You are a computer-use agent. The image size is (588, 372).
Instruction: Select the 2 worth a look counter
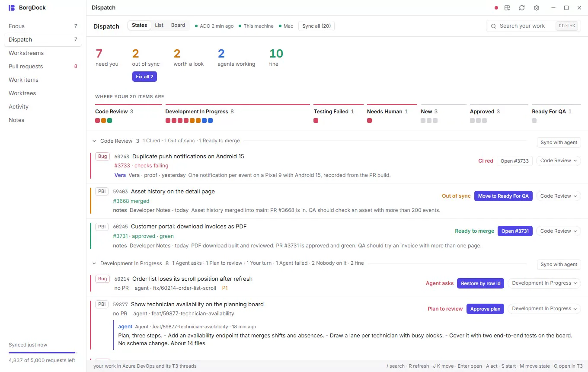pyautogui.click(x=189, y=58)
